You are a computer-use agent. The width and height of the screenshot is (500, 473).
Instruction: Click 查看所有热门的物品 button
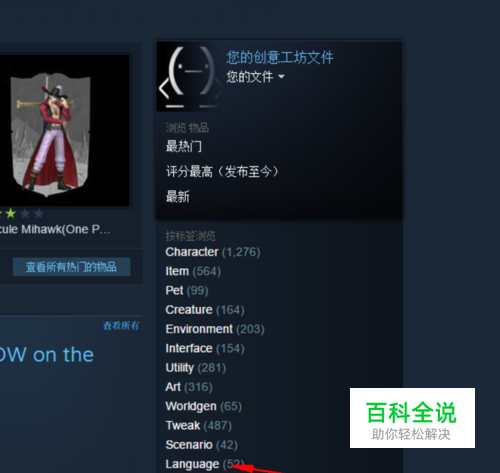click(x=71, y=267)
